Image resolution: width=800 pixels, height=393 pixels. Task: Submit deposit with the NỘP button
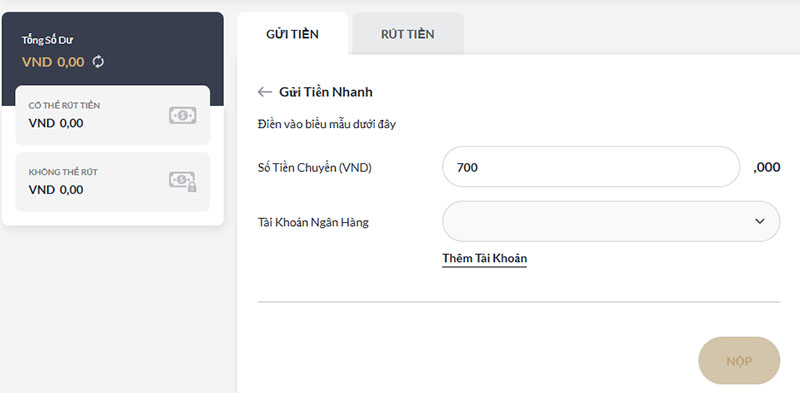[x=739, y=361]
